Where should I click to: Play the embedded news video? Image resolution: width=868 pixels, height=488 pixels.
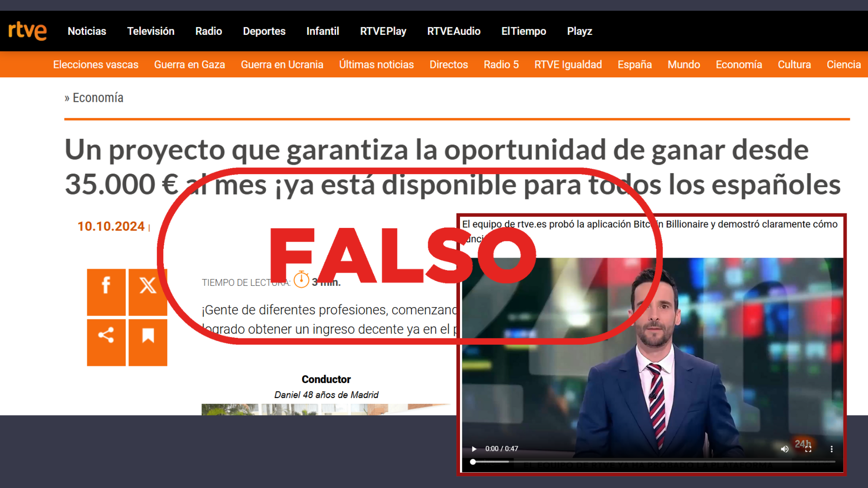474,449
